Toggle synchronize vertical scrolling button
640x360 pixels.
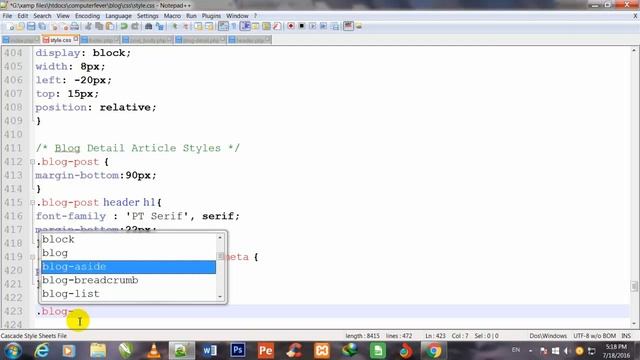[198, 27]
